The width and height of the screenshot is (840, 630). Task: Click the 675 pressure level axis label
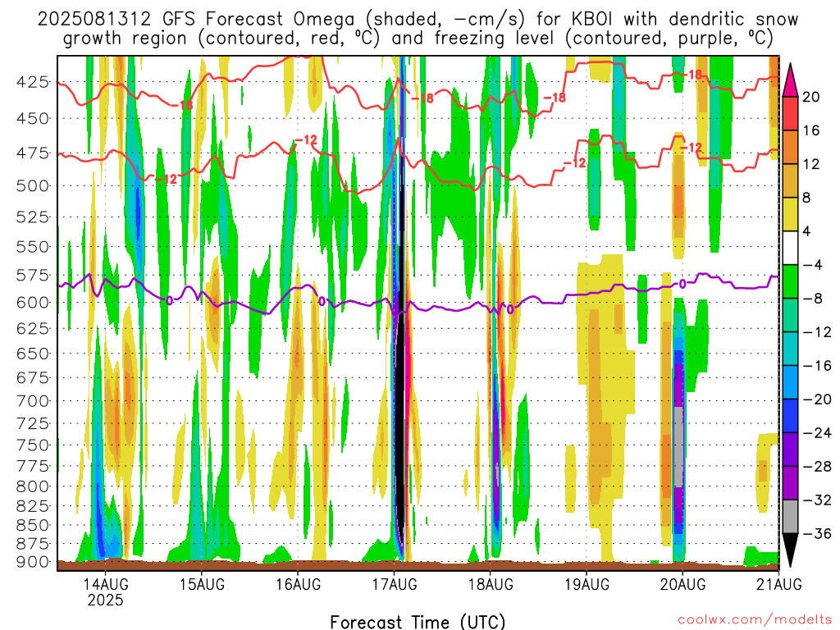(x=33, y=377)
